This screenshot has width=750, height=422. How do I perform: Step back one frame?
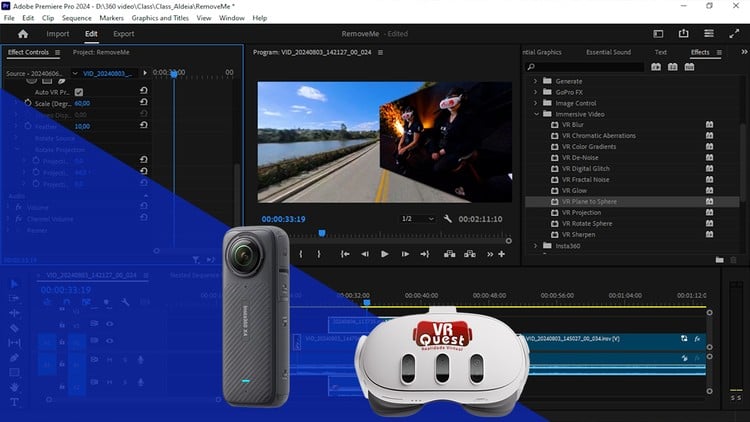pyautogui.click(x=365, y=254)
